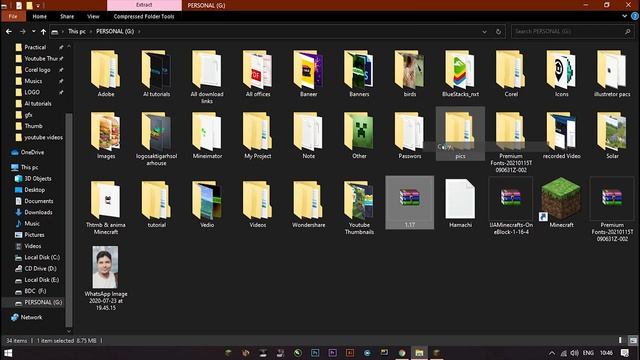Open Practical in Quick access

tap(35, 47)
